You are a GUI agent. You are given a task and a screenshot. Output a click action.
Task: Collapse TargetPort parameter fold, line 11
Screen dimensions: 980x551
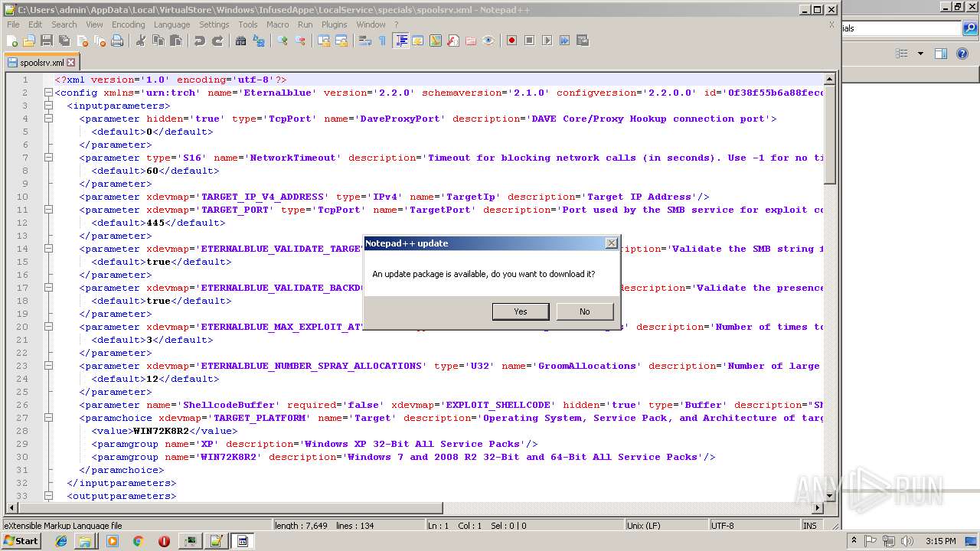point(48,210)
